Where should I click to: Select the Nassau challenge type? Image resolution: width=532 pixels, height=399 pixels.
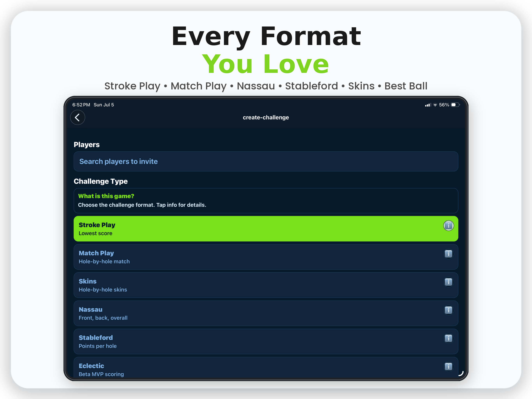click(x=266, y=313)
